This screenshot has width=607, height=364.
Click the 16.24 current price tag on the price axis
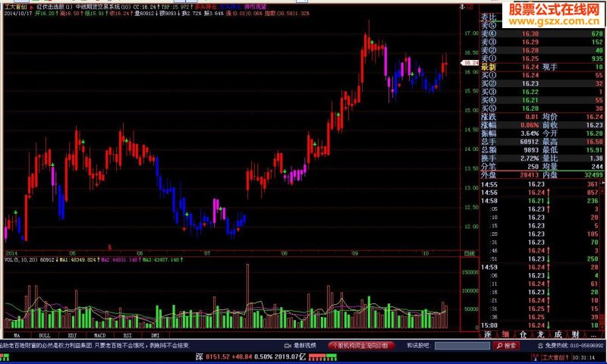(470, 63)
